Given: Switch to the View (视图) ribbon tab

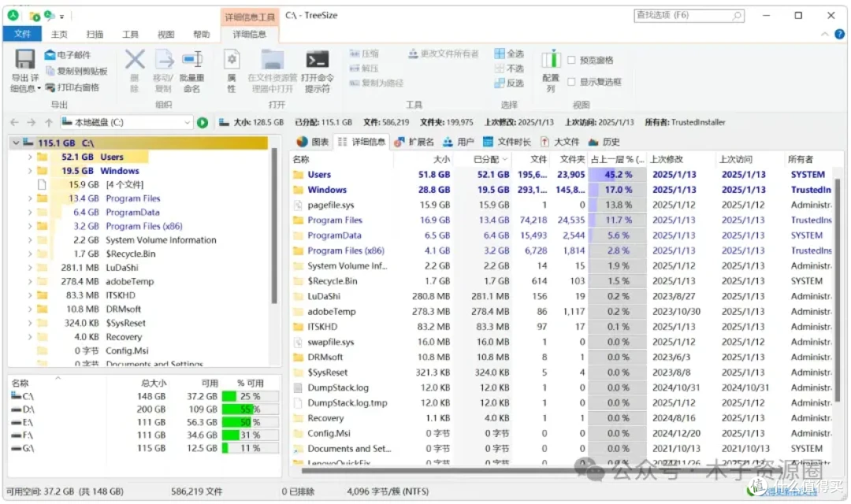Looking at the screenshot, I should point(165,34).
